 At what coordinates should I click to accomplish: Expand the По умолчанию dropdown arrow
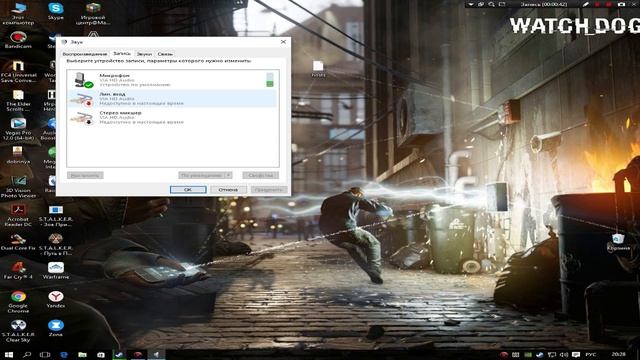click(229, 176)
